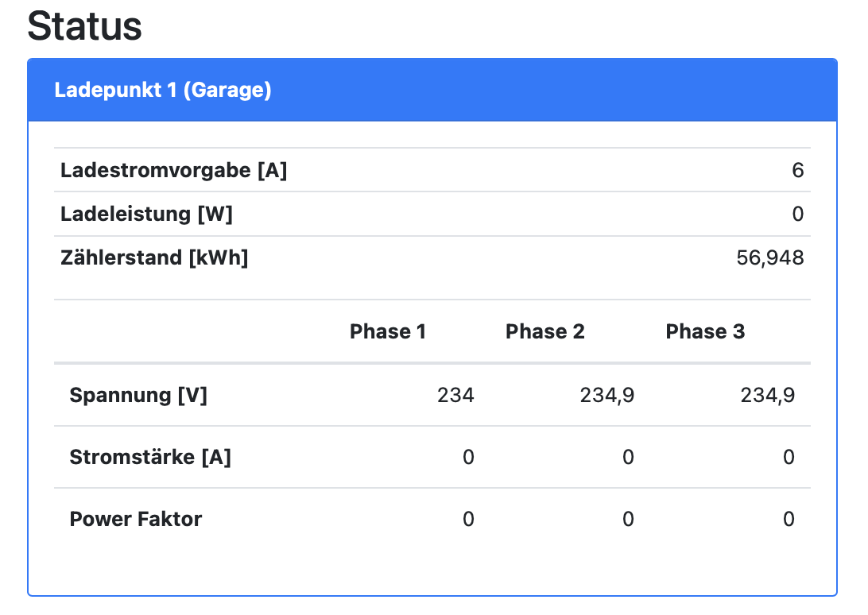
Task: Click the Ladestromvorgabe [A] row label
Action: click(x=173, y=170)
